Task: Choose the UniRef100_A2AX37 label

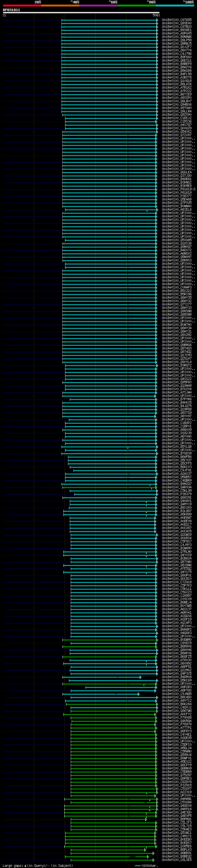Action: pyautogui.click(x=176, y=474)
